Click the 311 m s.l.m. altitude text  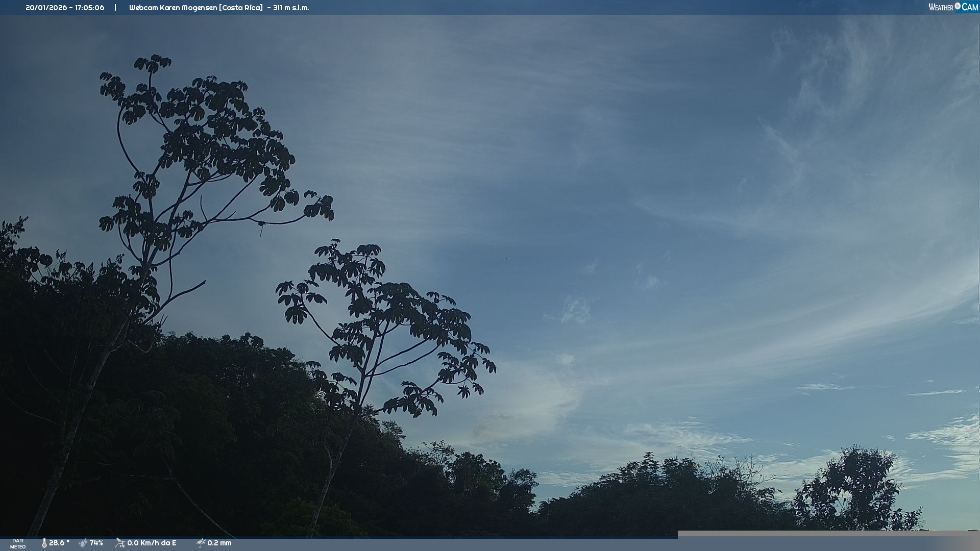291,8
